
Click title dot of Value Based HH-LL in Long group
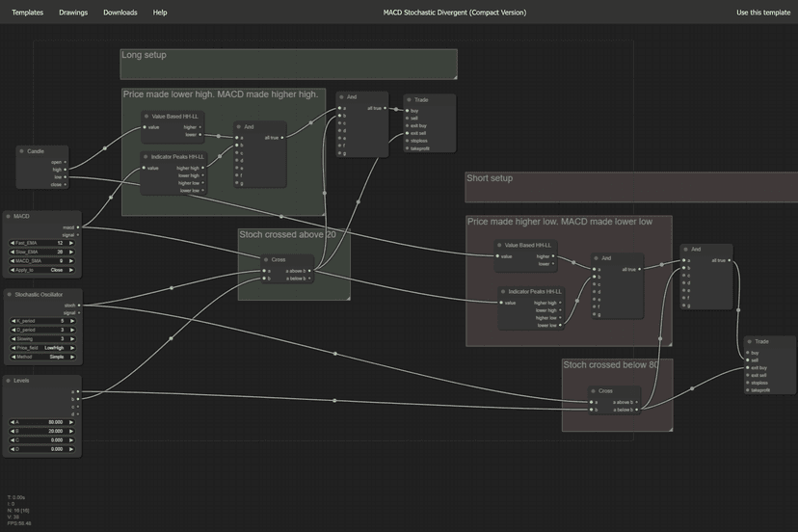click(146, 116)
